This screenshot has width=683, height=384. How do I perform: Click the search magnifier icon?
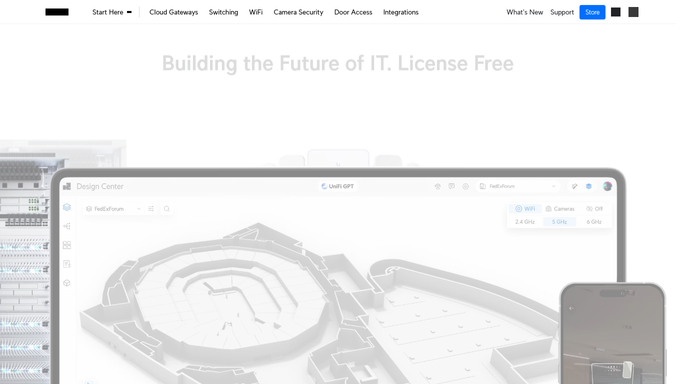tap(166, 209)
